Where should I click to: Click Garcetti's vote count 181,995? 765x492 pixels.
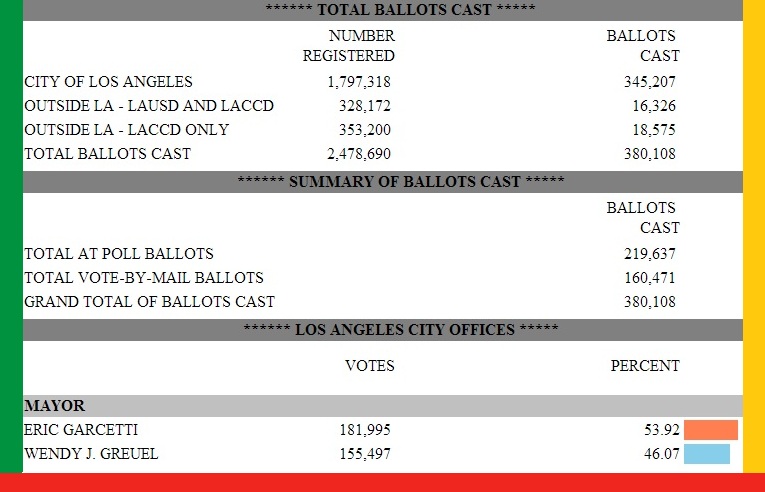pos(365,430)
